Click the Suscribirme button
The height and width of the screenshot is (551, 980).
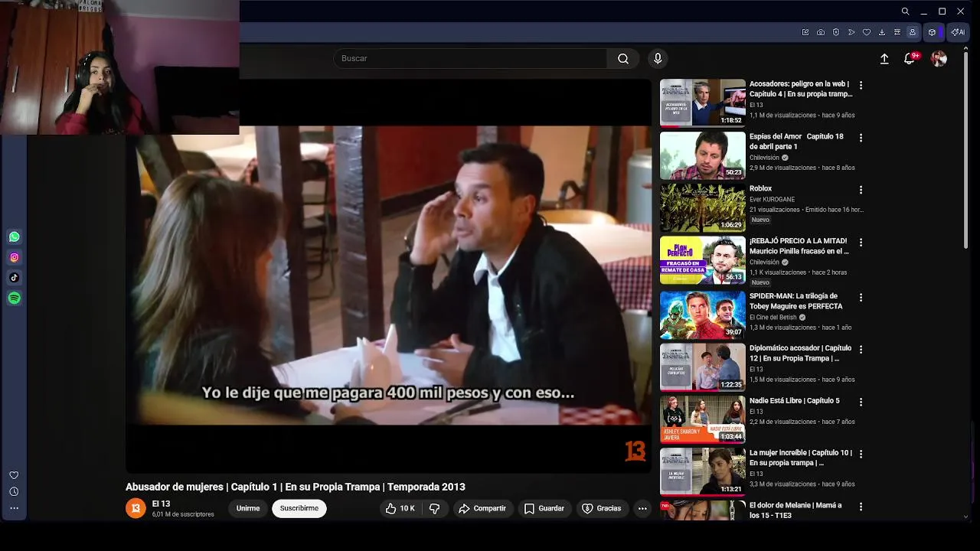click(299, 508)
